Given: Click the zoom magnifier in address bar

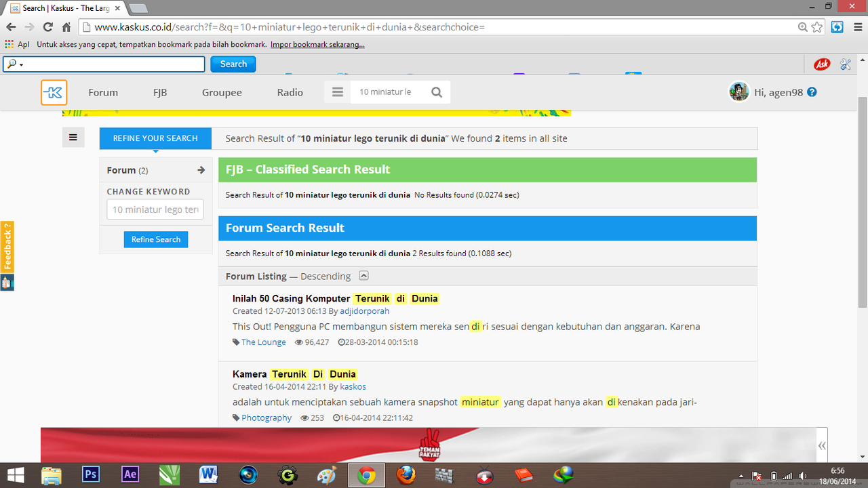Looking at the screenshot, I should click(x=803, y=27).
